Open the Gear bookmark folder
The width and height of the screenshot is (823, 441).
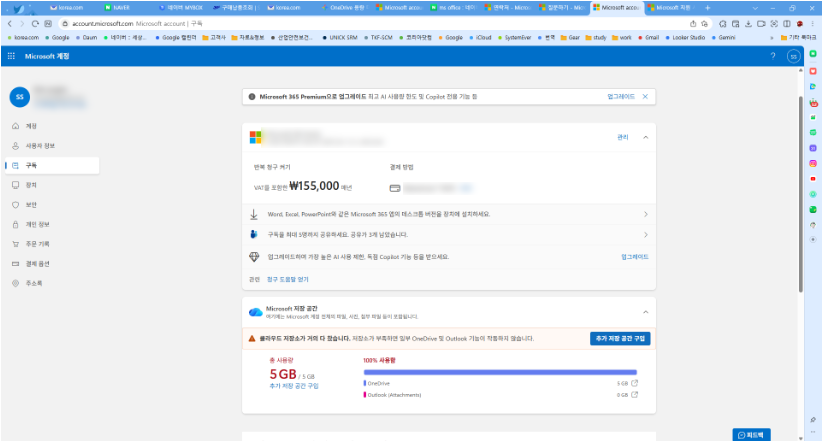coord(571,38)
